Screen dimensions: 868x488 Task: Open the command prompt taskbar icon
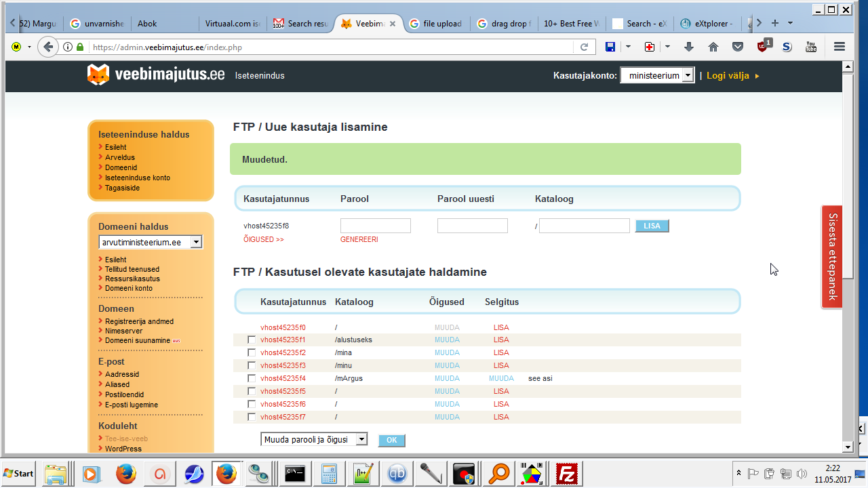[x=295, y=473]
